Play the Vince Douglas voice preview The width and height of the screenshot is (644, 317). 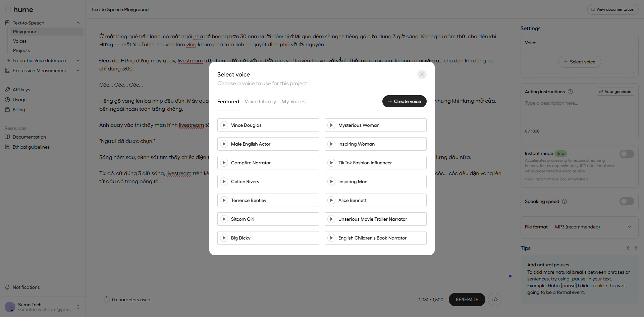[x=224, y=125]
